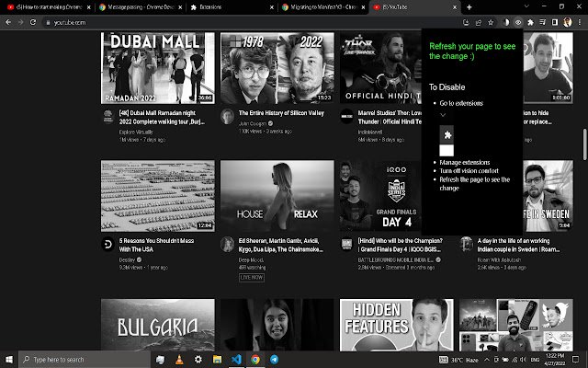Click the page vertical scrollbar thumb
Screen dimensions: 588x368
pos(584,144)
